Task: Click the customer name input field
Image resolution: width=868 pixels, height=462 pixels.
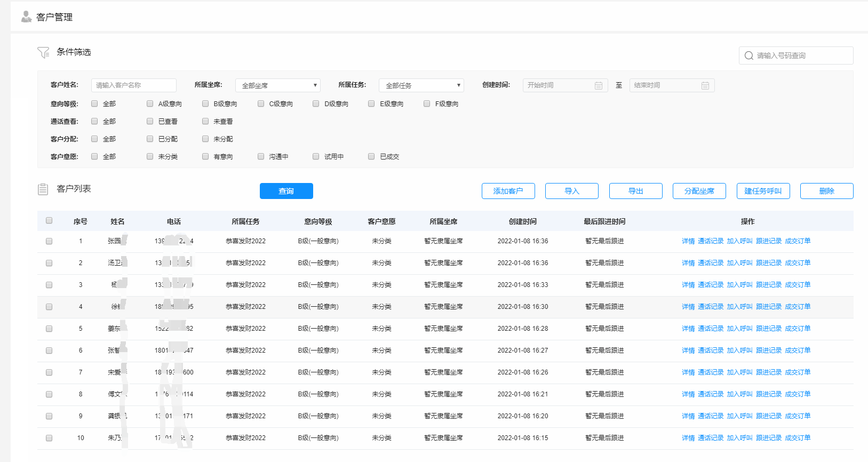Action: coord(134,85)
